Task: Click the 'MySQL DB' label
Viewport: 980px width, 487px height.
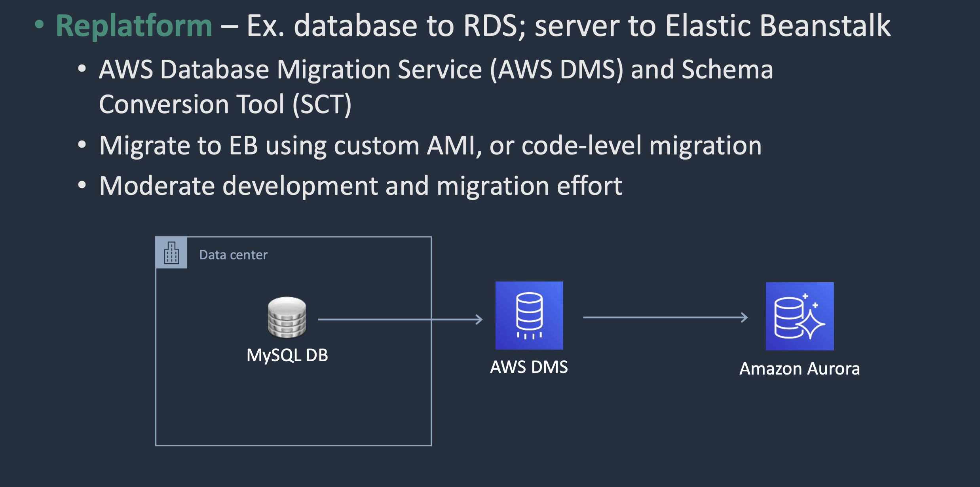Action: click(287, 355)
